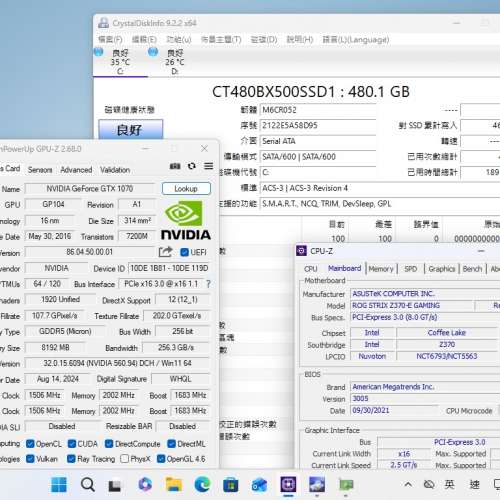Open Copilot from taskbar

pos(145,485)
